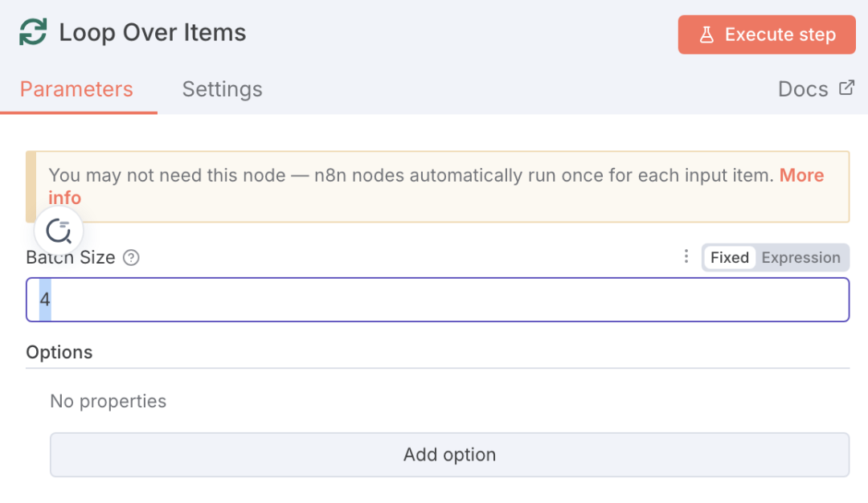Switch Batch Size to Fixed mode
This screenshot has width=868, height=503.
729,258
